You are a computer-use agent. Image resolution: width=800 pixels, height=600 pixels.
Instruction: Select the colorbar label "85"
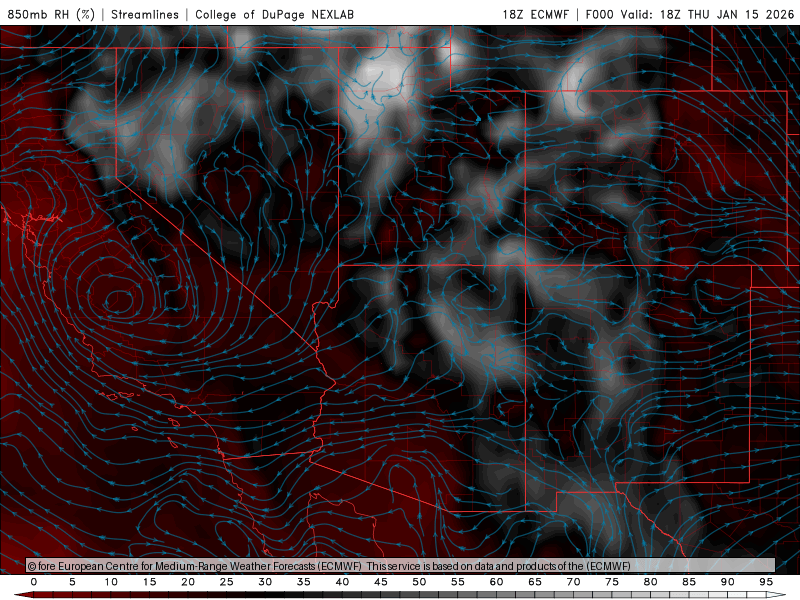689,582
